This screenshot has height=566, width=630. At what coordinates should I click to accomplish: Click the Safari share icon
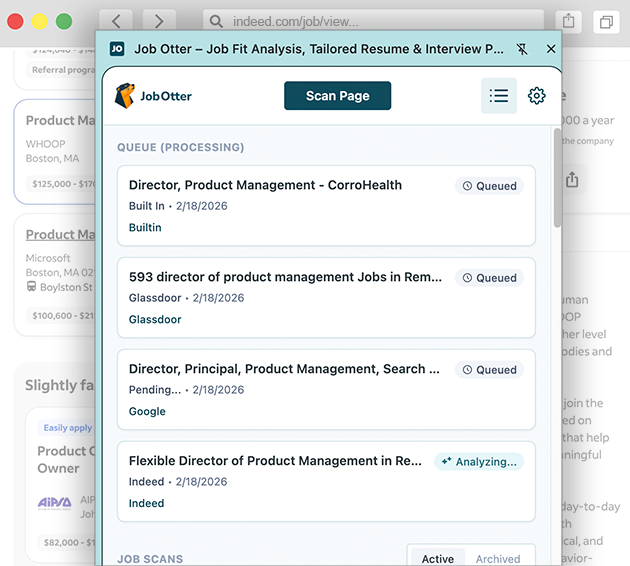[x=568, y=21]
